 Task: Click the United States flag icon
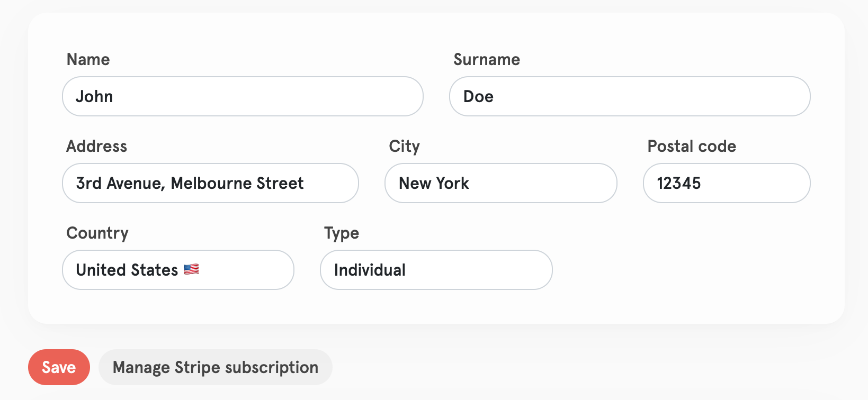tap(191, 270)
